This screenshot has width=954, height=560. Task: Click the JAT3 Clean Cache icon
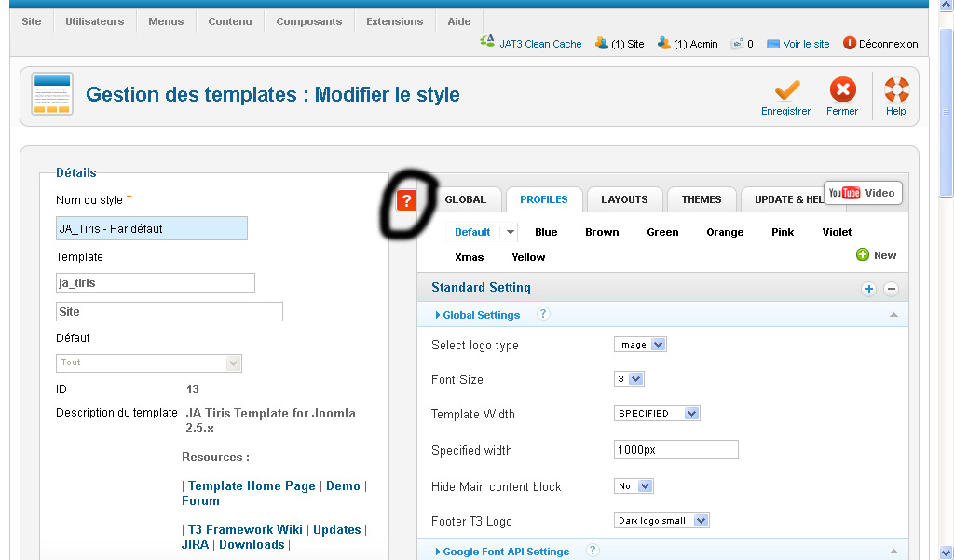tap(486, 42)
